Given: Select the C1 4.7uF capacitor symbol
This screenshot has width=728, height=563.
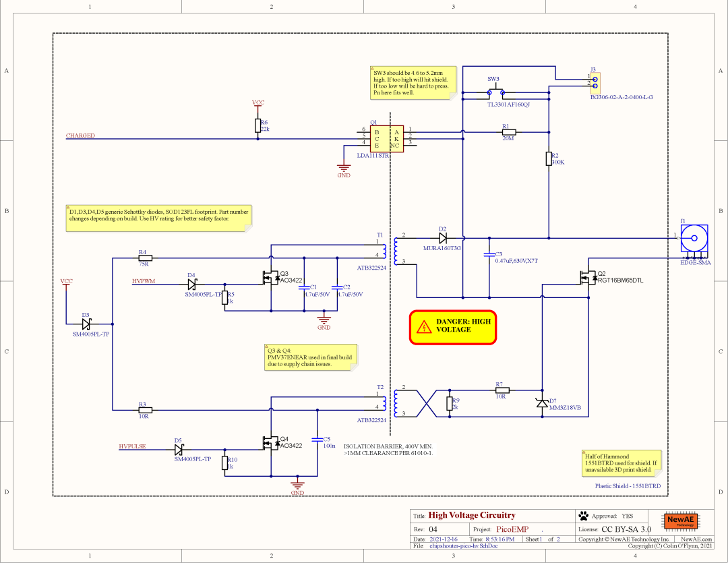Looking at the screenshot, I should 304,287.
